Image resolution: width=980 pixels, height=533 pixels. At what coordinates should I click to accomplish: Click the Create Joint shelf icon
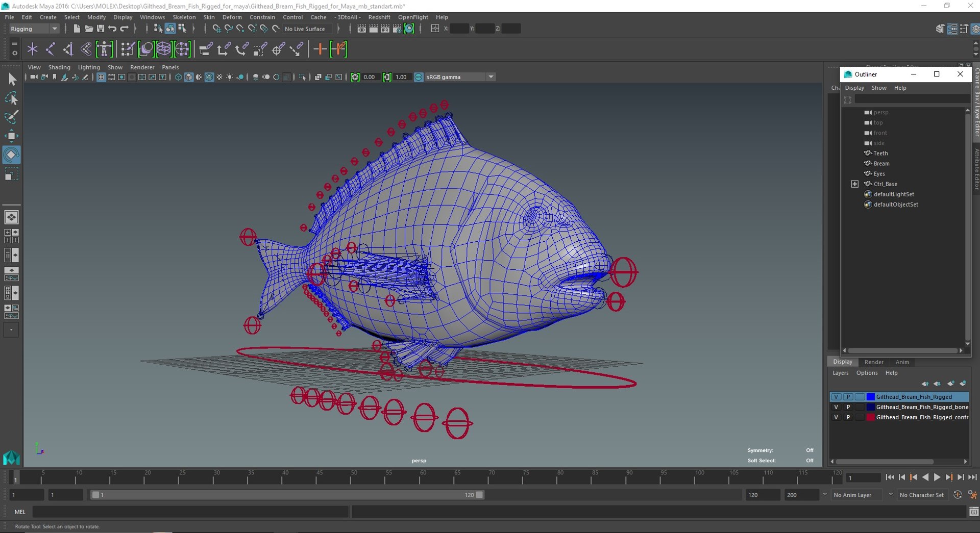coord(50,49)
